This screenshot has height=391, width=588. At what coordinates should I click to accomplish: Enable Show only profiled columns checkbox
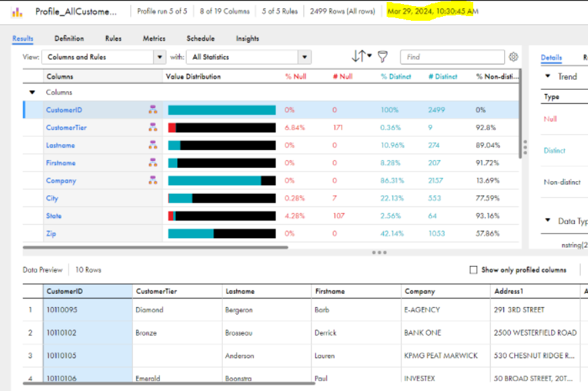click(473, 270)
